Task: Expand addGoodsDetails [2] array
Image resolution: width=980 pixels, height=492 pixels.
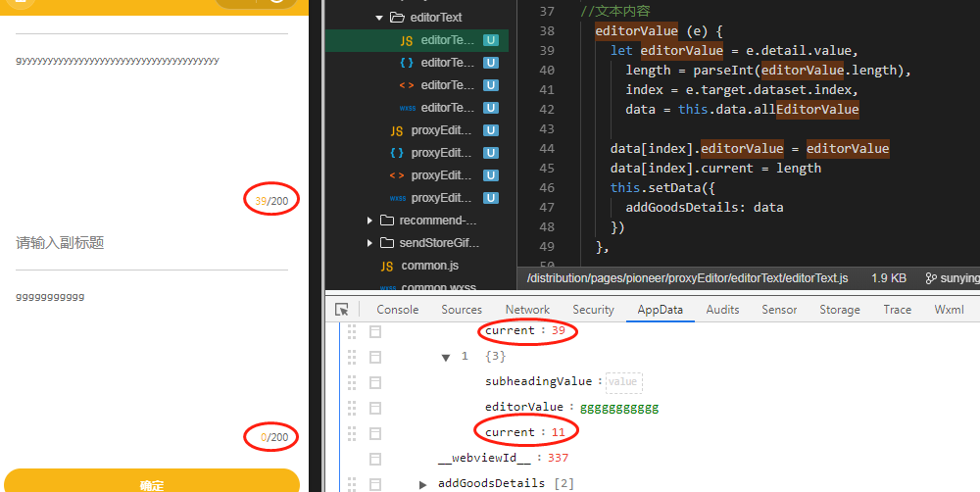Action: pos(423,484)
